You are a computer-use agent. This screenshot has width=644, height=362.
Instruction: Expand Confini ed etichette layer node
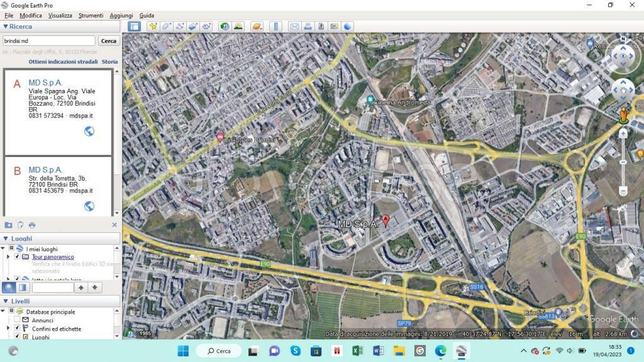(x=8, y=328)
